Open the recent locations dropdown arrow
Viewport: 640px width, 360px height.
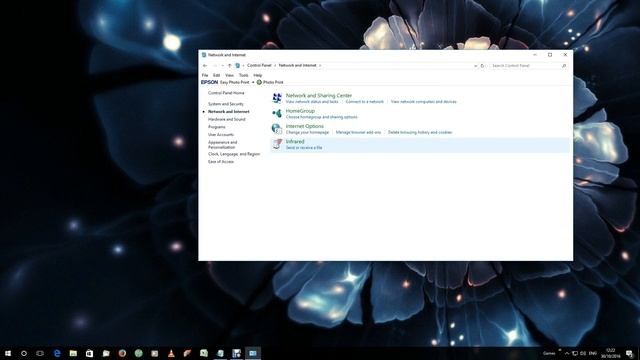tap(222, 65)
